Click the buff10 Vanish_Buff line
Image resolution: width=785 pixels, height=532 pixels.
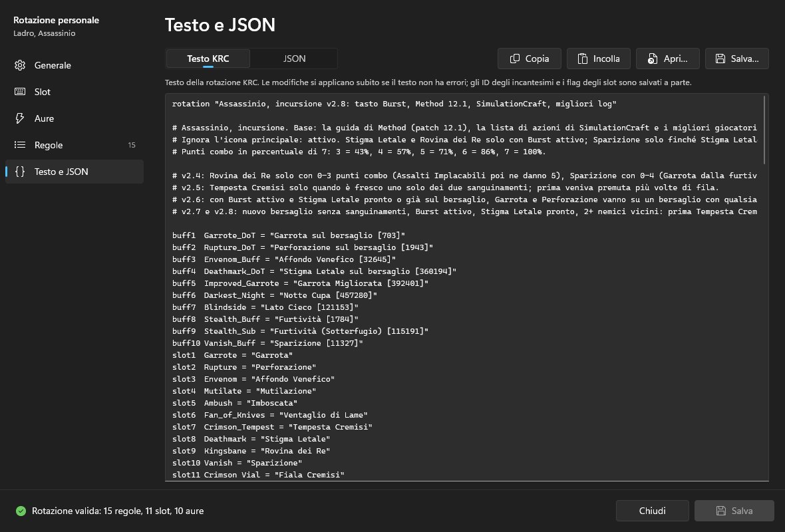click(x=267, y=343)
